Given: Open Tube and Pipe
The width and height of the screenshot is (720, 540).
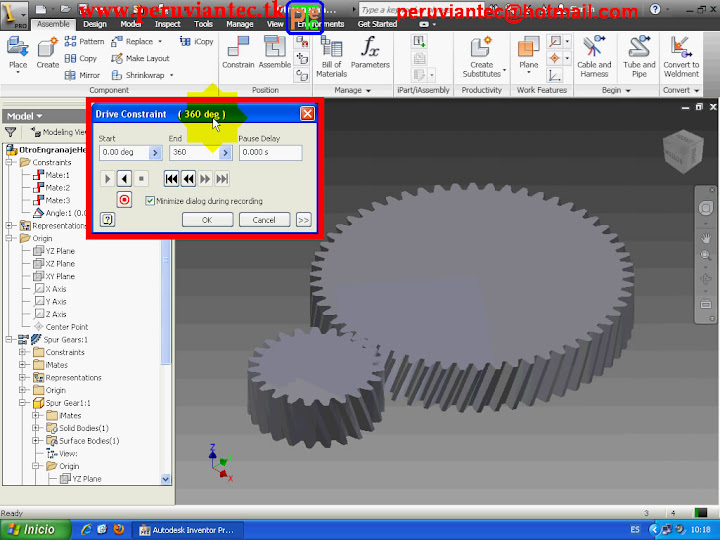Looking at the screenshot, I should [x=639, y=57].
